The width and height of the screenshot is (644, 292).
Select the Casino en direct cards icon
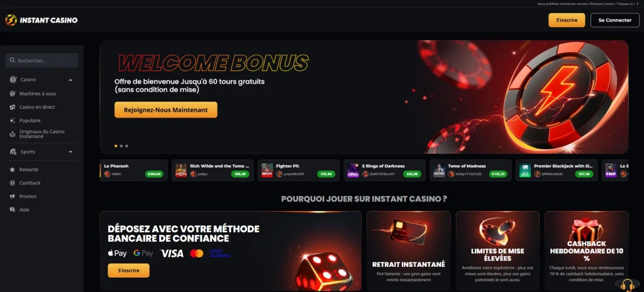[12, 107]
